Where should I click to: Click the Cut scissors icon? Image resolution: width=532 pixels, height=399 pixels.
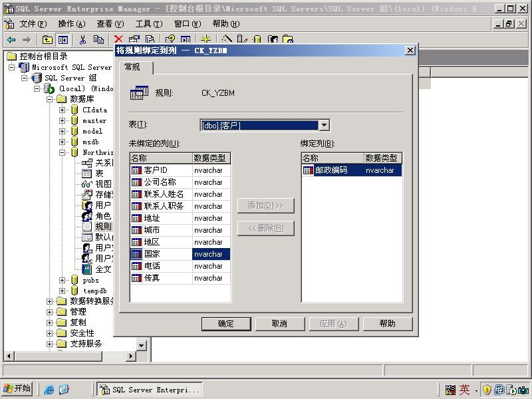pos(82,40)
